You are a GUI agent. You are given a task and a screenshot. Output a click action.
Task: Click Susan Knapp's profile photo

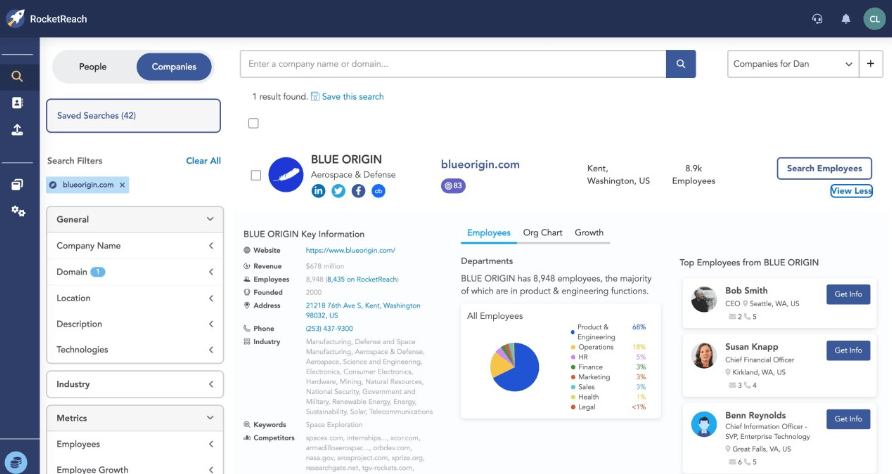(704, 356)
